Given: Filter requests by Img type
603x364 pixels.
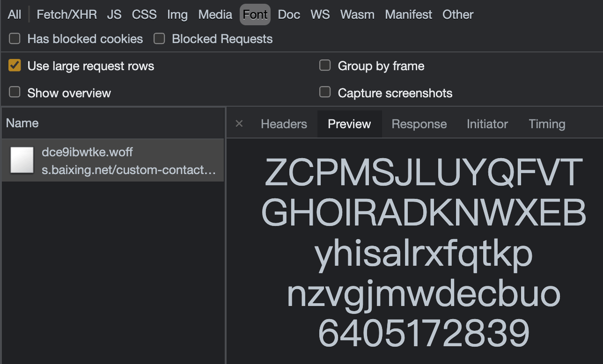Looking at the screenshot, I should tap(177, 15).
